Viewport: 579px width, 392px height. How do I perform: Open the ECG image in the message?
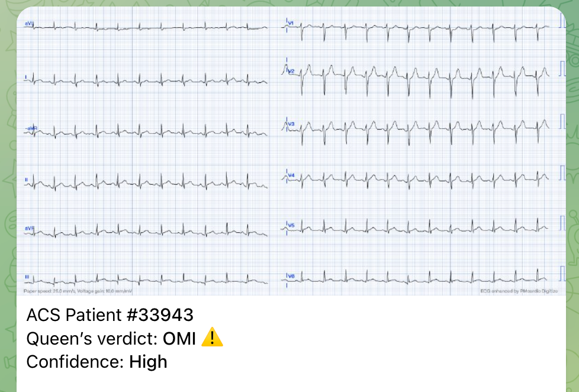tap(291, 151)
